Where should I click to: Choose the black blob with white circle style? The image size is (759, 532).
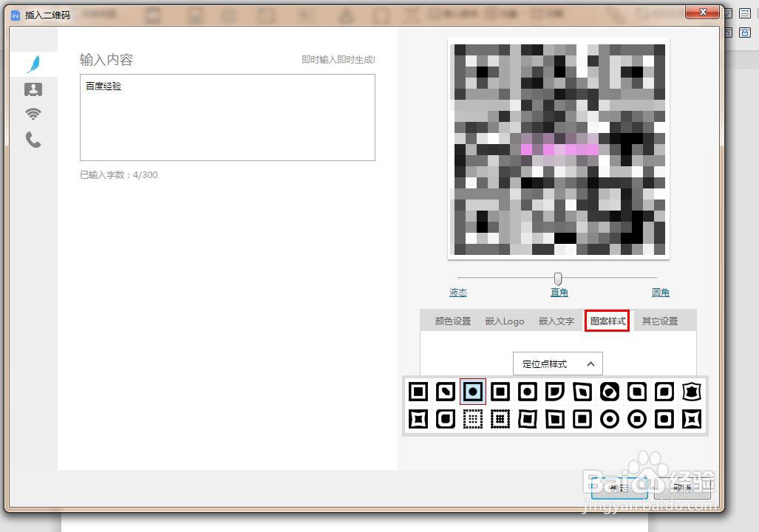(x=610, y=392)
